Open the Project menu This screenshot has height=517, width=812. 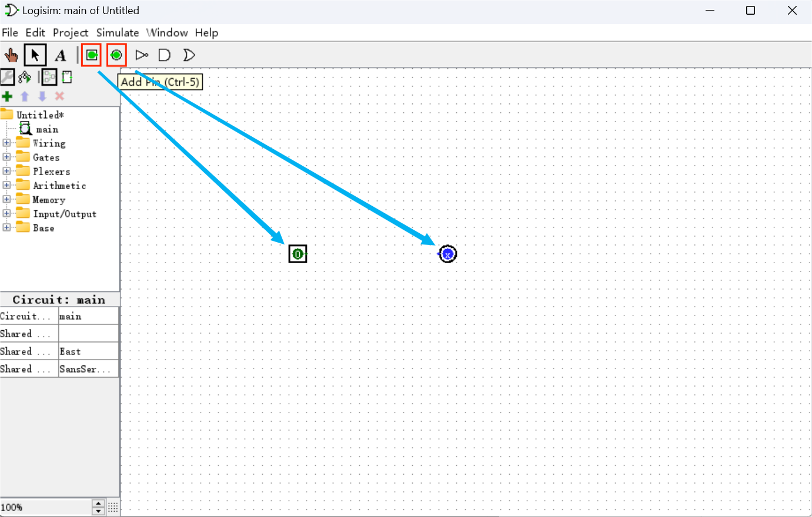point(70,33)
